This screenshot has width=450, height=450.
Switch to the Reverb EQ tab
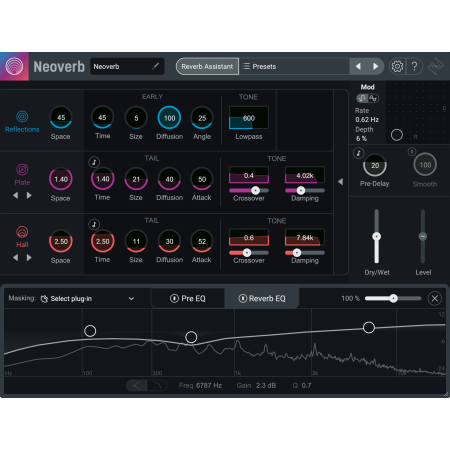(x=262, y=298)
